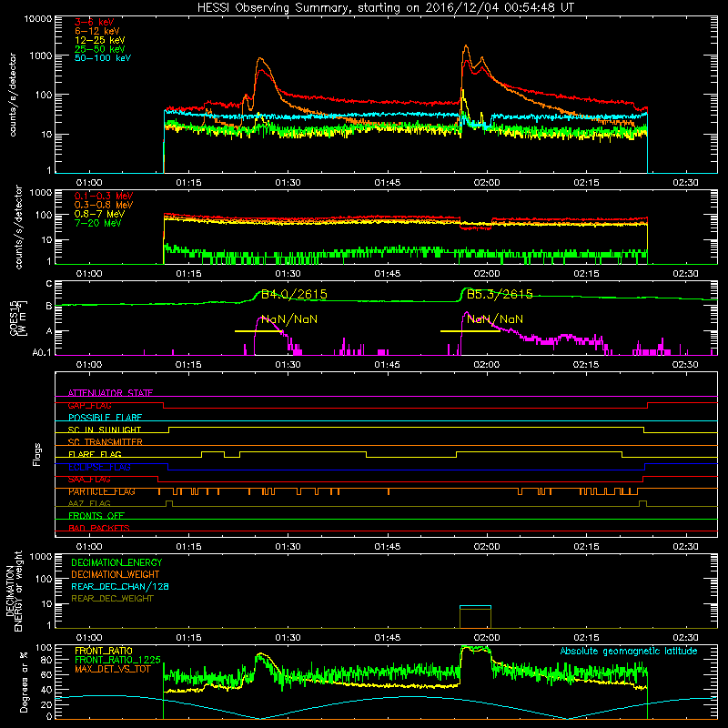Select the 6-12 keV legend label
728x728 pixels.
tap(96, 31)
